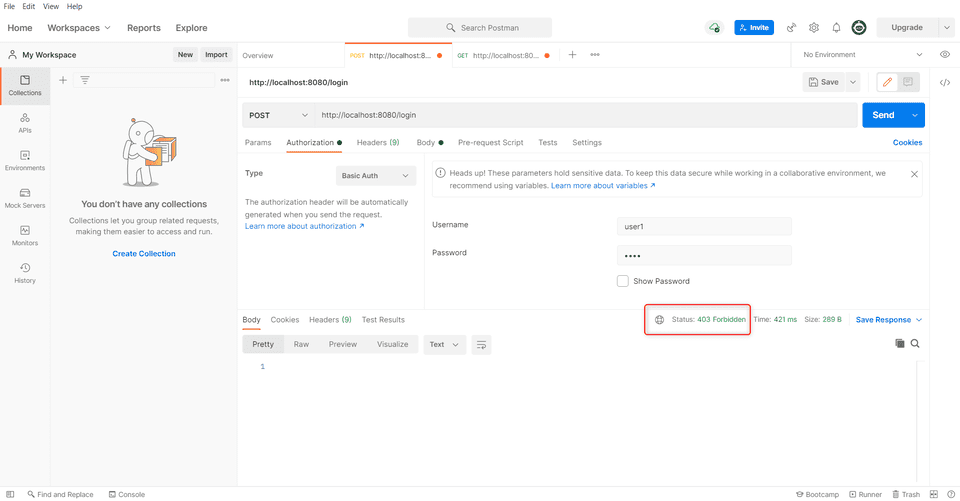
Task: Expand the Basic Auth type dropdown
Action: point(375,176)
